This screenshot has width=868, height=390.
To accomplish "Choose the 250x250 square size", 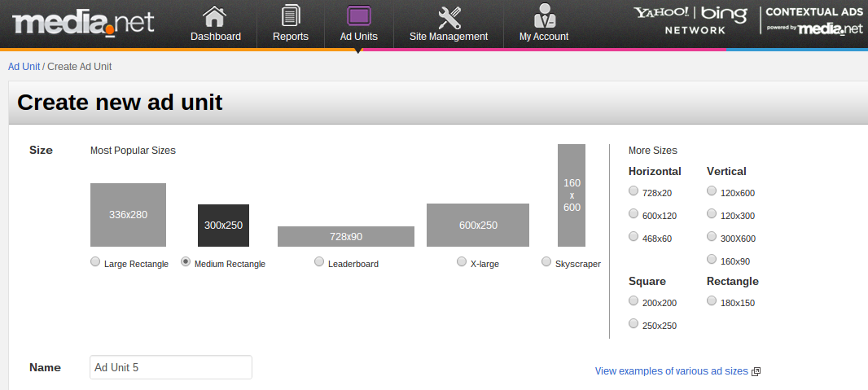I will pos(633,323).
